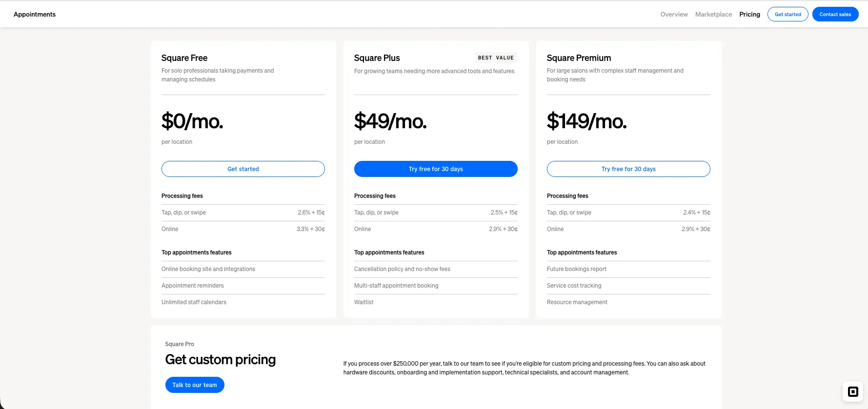Click the Unlimited staff calendars feature
The image size is (868, 409).
194,302
